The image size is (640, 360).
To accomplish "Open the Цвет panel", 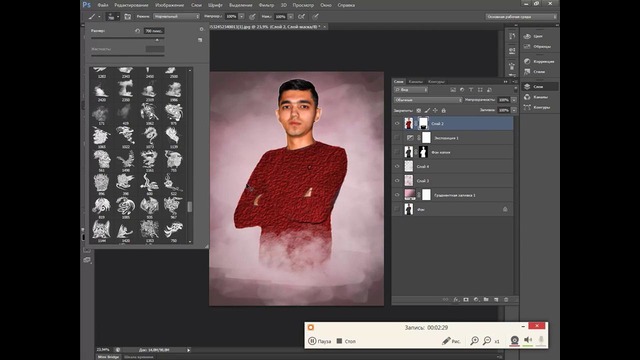I will pyautogui.click(x=539, y=36).
